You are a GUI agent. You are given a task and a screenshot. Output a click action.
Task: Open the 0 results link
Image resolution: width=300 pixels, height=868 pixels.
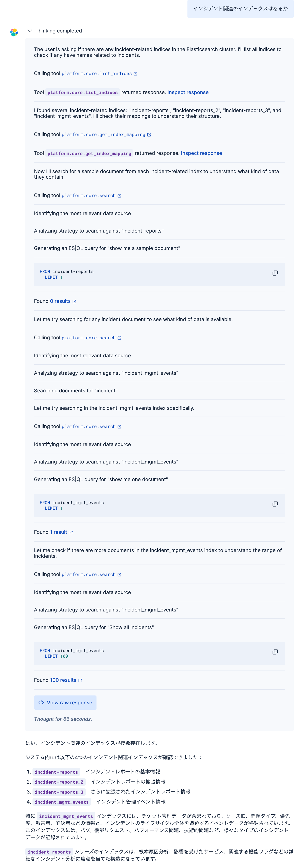point(60,301)
